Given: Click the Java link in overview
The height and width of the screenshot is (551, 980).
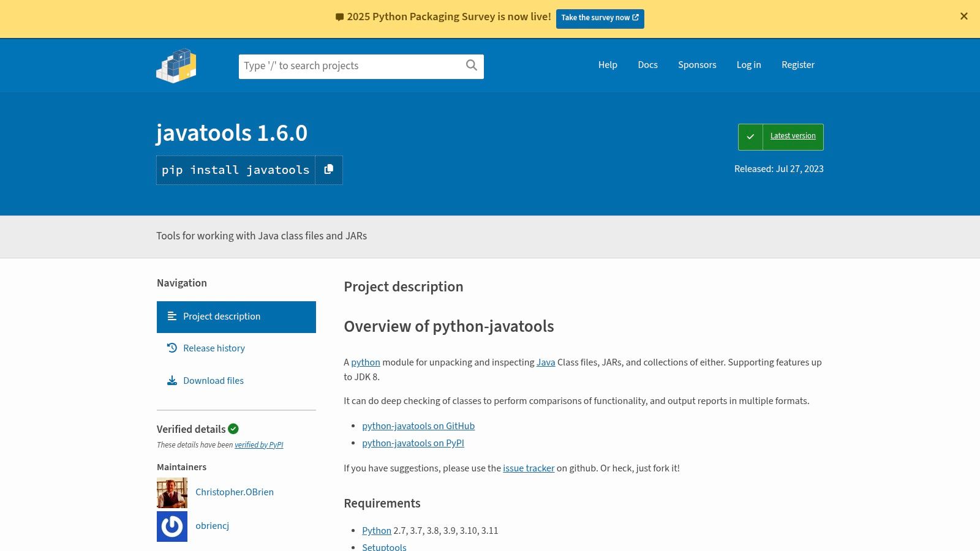Looking at the screenshot, I should (546, 362).
